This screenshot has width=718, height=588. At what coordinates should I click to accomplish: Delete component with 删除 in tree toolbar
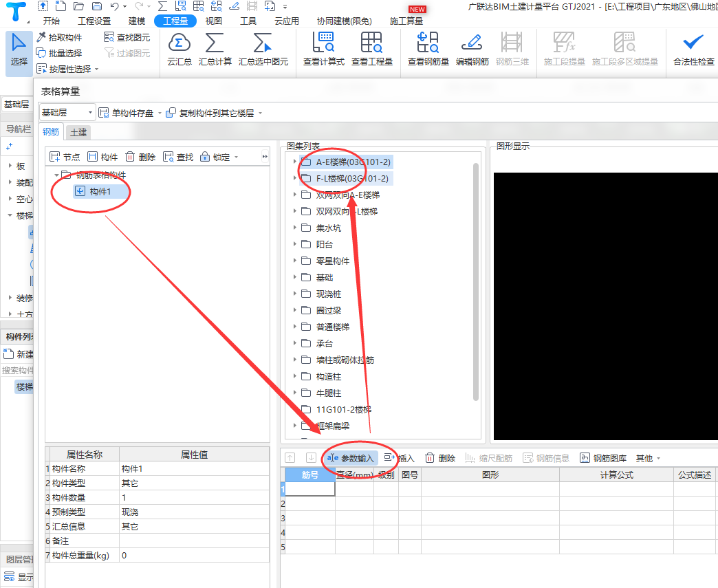point(140,157)
